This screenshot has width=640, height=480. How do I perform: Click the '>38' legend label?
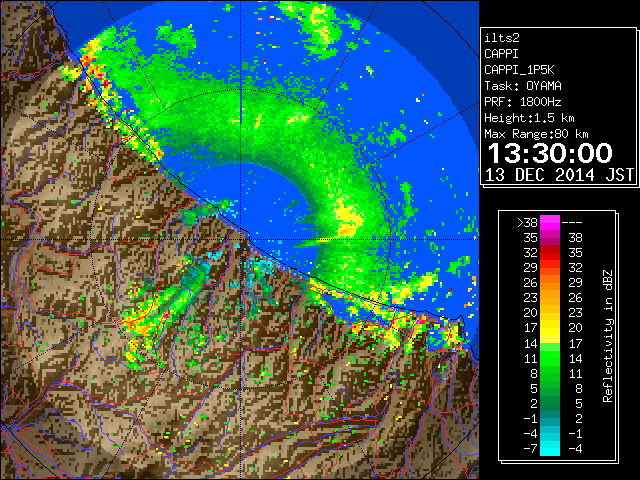coord(527,223)
